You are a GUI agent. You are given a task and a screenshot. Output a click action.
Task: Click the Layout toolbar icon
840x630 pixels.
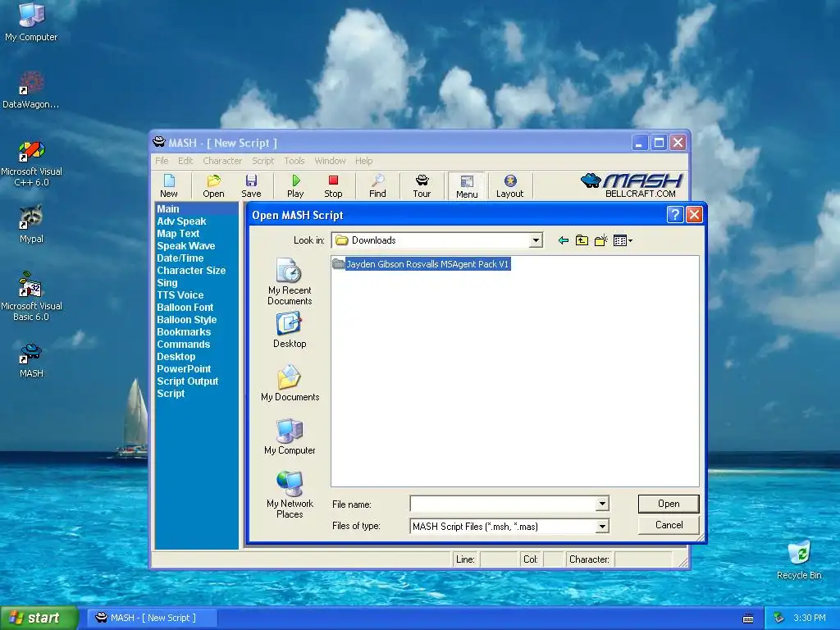pyautogui.click(x=509, y=186)
